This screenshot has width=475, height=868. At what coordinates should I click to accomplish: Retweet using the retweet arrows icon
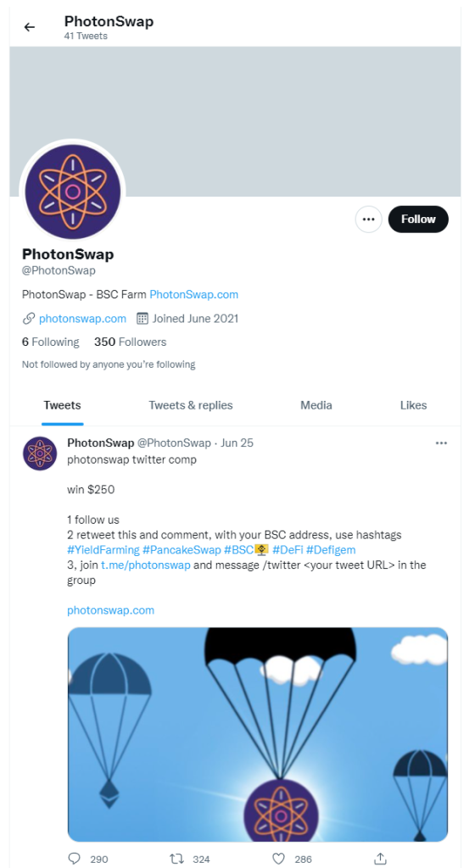176,859
